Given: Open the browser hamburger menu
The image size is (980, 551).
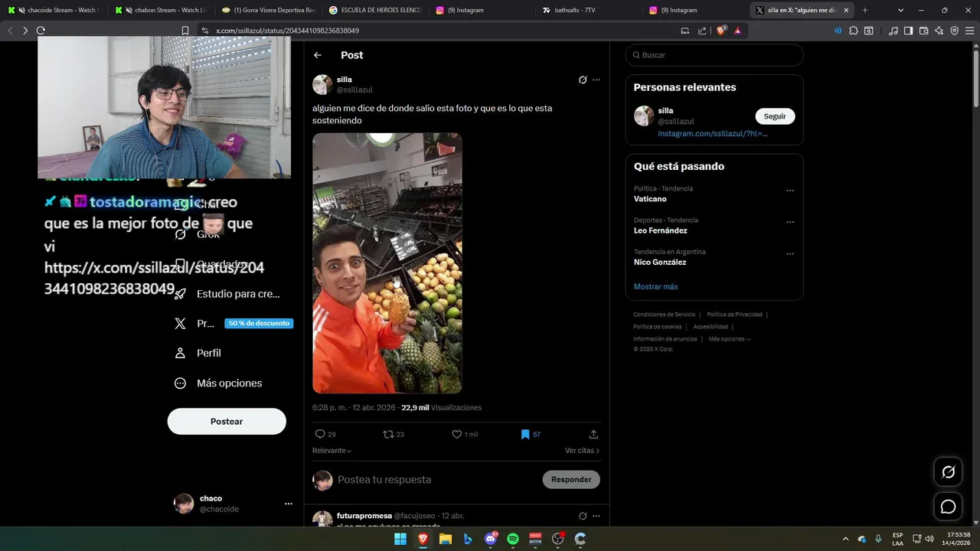Looking at the screenshot, I should [x=970, y=31].
